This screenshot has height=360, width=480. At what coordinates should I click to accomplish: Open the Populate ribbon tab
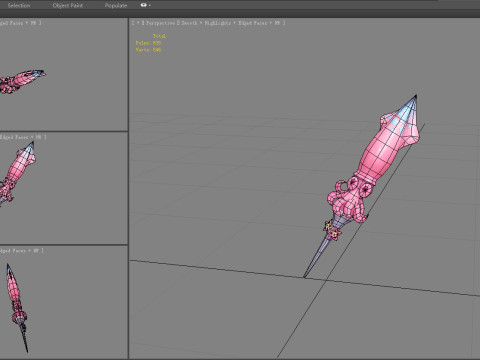point(116,5)
